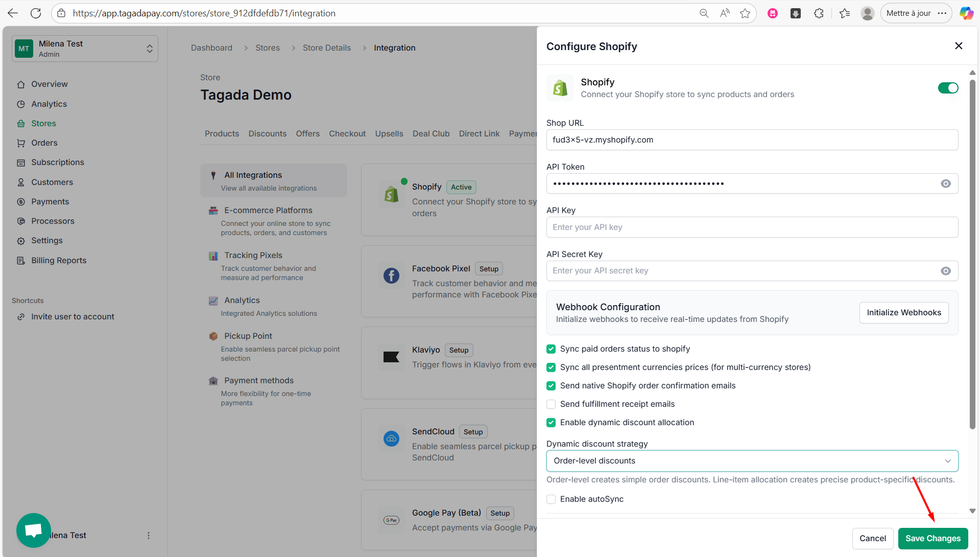Expand the Milena Test account switcher
Image resolution: width=980 pixels, height=557 pixels.
click(85, 49)
